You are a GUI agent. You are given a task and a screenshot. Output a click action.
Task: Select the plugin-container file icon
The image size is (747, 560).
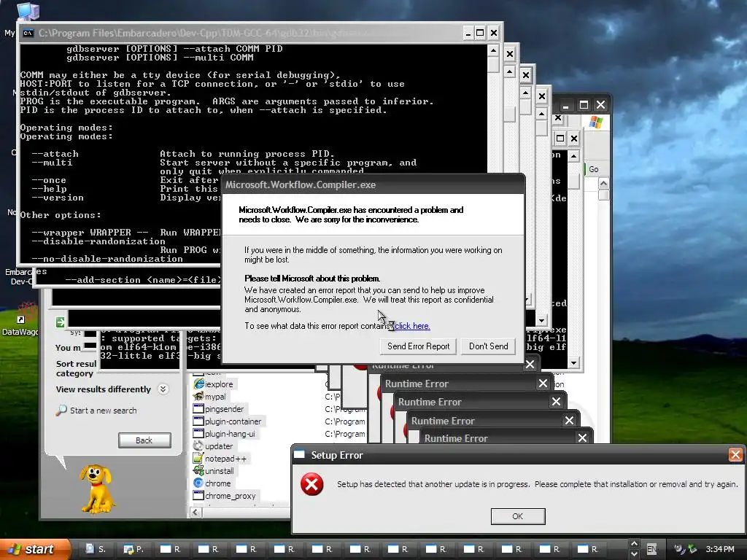(198, 421)
